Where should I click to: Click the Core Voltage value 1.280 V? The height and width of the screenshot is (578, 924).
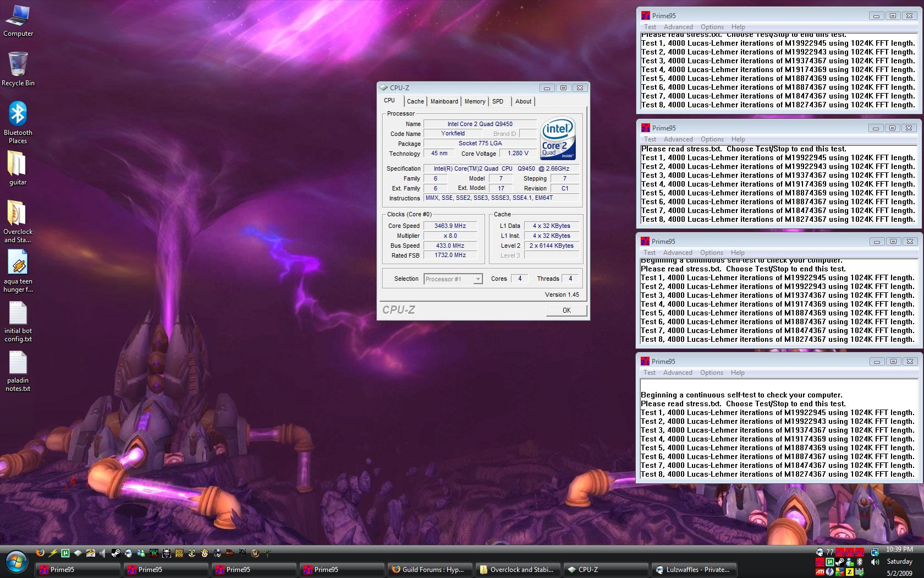518,154
